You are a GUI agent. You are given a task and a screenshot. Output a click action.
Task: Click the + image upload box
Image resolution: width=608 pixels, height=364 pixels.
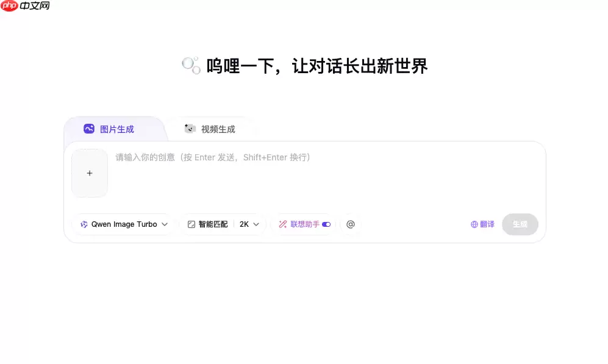coord(90,173)
